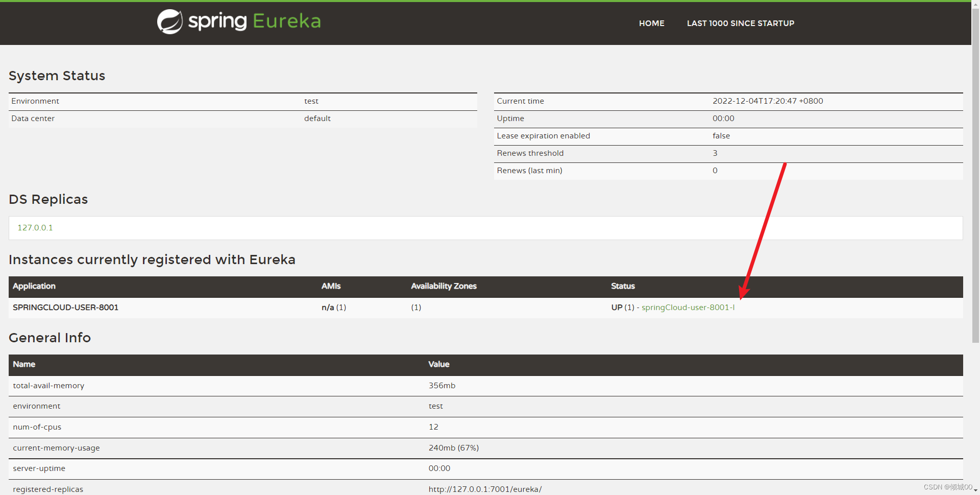Click the AMIs column header
The height and width of the screenshot is (495, 980).
point(331,286)
